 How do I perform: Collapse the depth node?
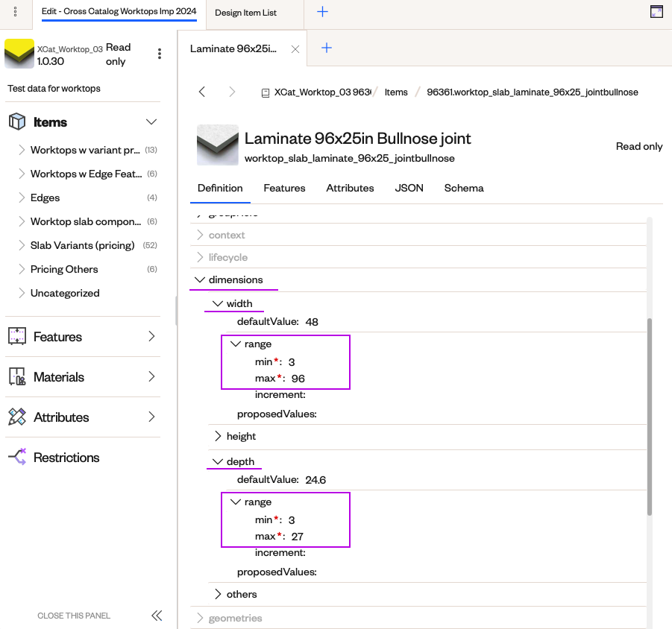[x=218, y=461]
